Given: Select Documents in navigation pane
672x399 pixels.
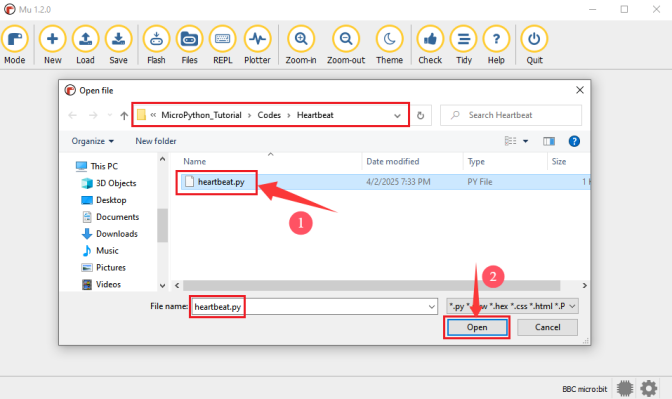Looking at the screenshot, I should click(110, 217).
